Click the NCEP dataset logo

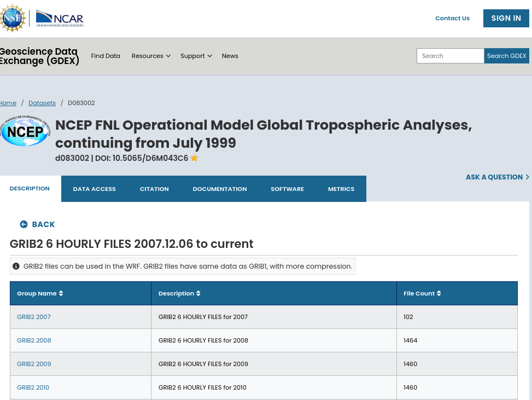tap(25, 131)
